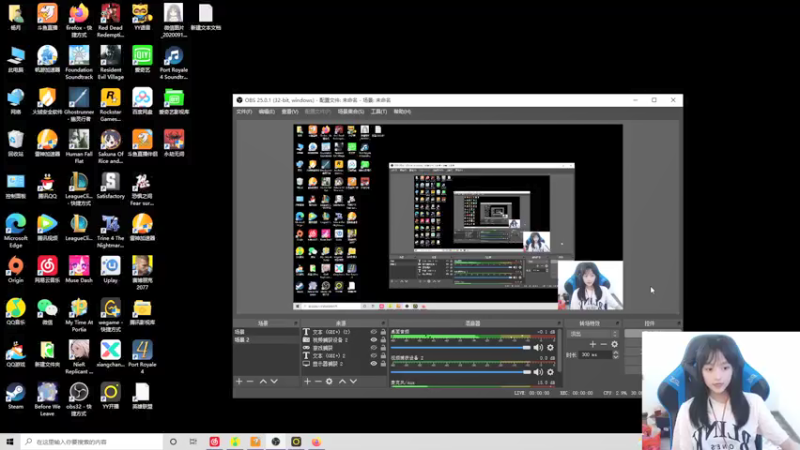Add a new source with plus icon
Screen dimensions: 800x450
(x=307, y=381)
